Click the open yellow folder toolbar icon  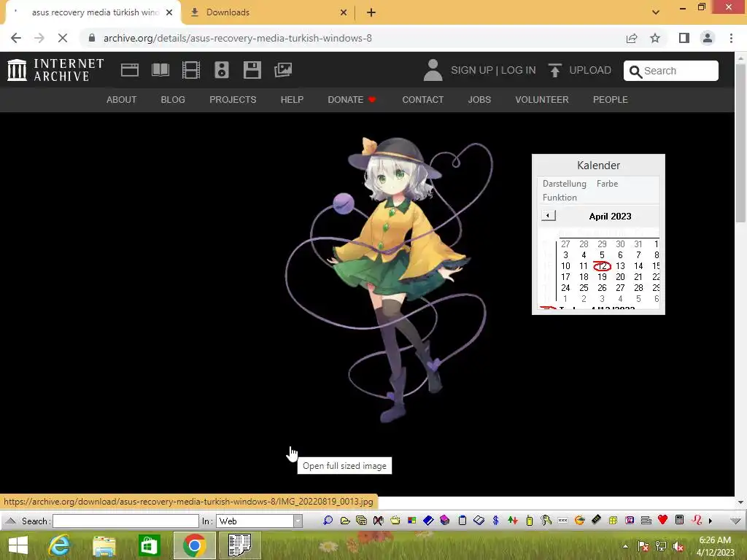pyautogui.click(x=345, y=521)
